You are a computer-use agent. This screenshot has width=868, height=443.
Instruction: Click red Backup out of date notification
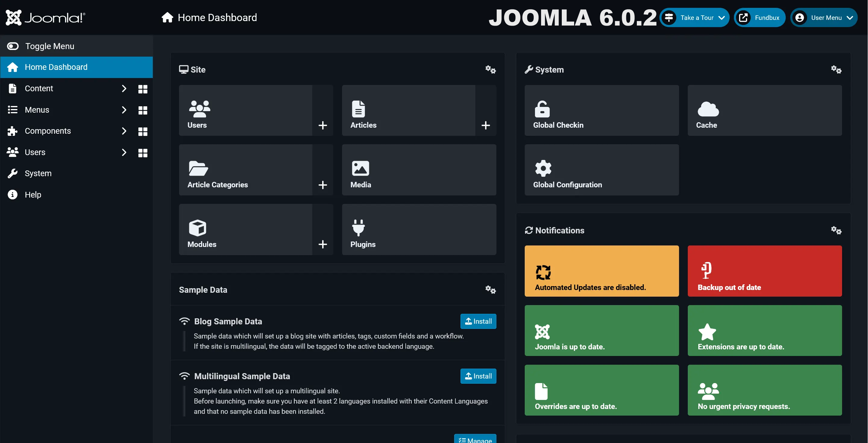(x=764, y=271)
